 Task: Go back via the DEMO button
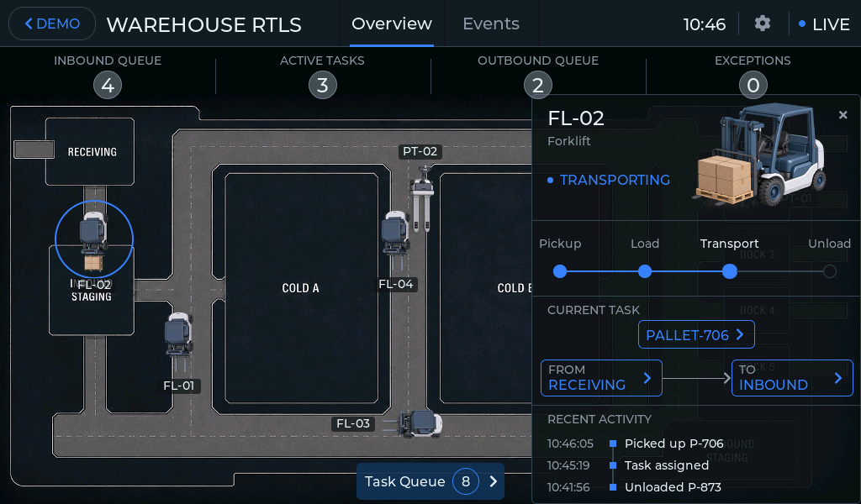tap(52, 24)
